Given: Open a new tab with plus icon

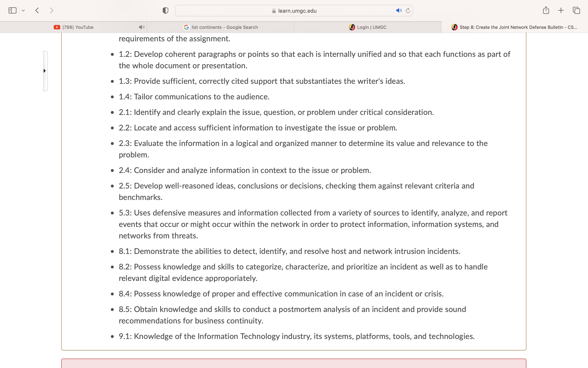Looking at the screenshot, I should pos(561,10).
